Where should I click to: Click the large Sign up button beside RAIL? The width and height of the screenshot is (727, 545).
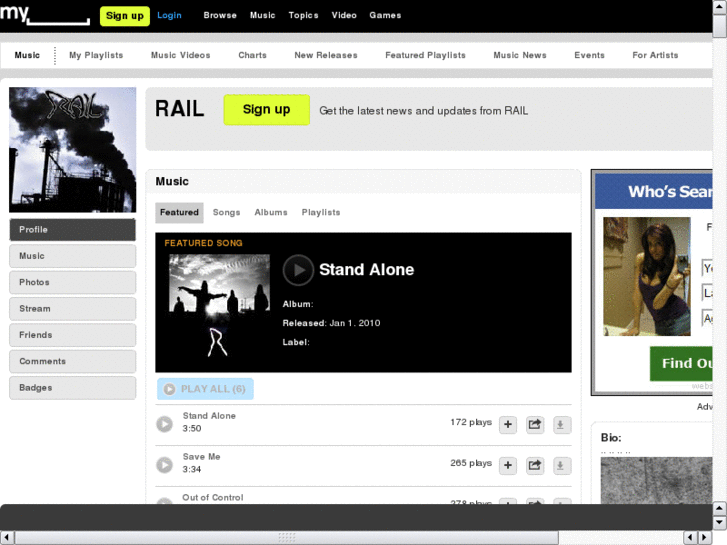[267, 110]
